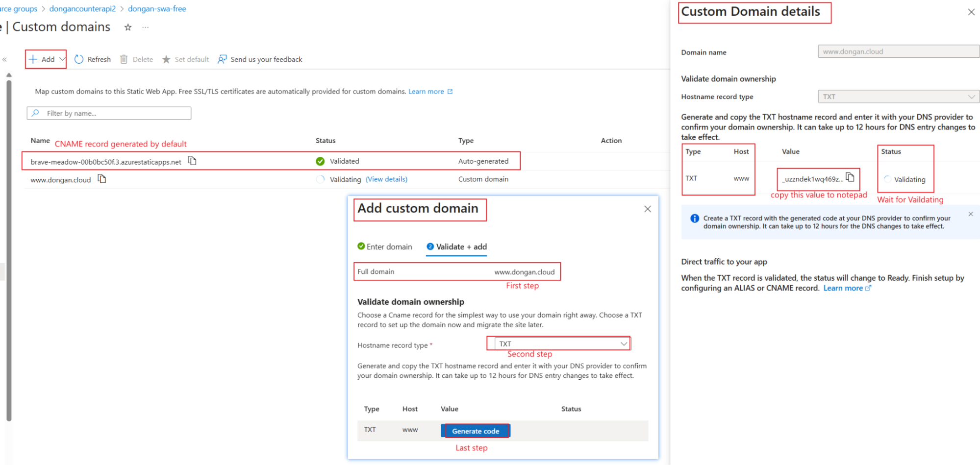Viewport: 980px width, 465px height.
Task: Dismiss the blue TXT record info banner
Action: [x=970, y=214]
